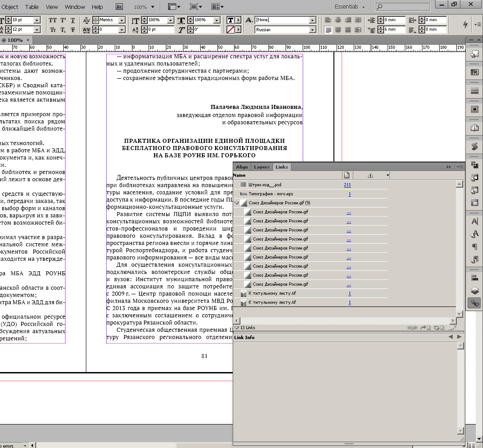
Task: Click Align center paragraph icon
Action: click(338, 20)
